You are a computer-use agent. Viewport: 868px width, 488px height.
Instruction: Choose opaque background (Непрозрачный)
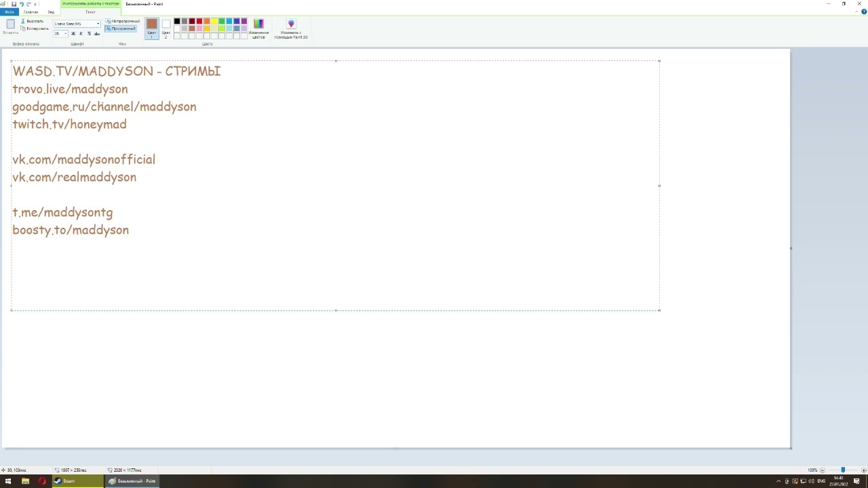(122, 22)
